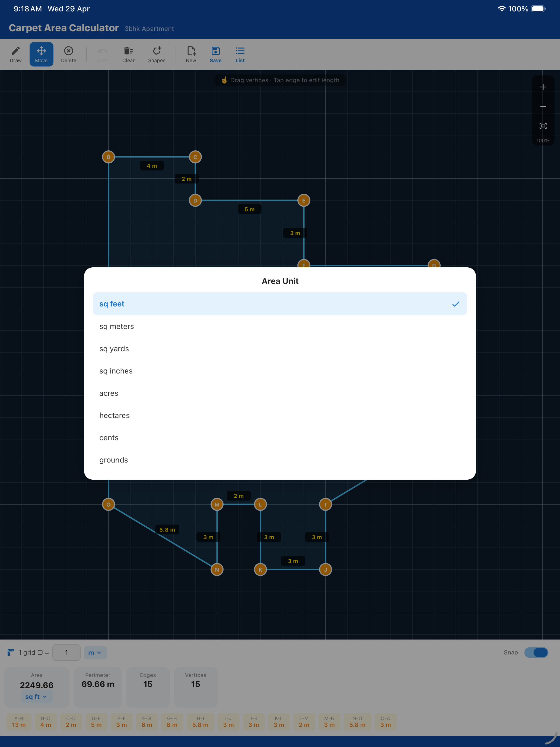Tap the G-H 8 m edge chip
The image size is (560, 747).
coord(172,722)
